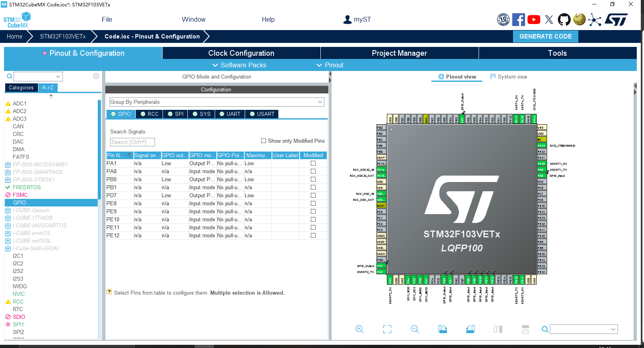The width and height of the screenshot is (644, 348).
Task: Open the ST 10-year anniversary badge icon
Action: coord(503,19)
